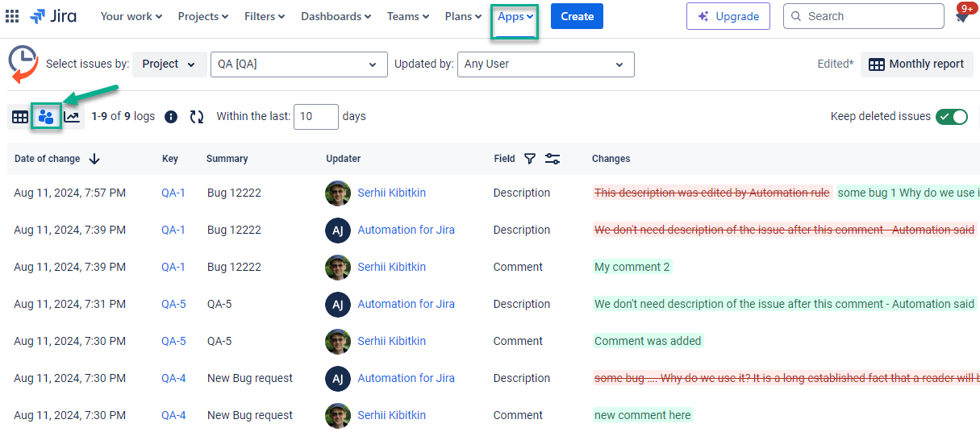Screen dimensions: 980x432
Task: Switch to users view icon
Action: pyautogui.click(x=46, y=117)
